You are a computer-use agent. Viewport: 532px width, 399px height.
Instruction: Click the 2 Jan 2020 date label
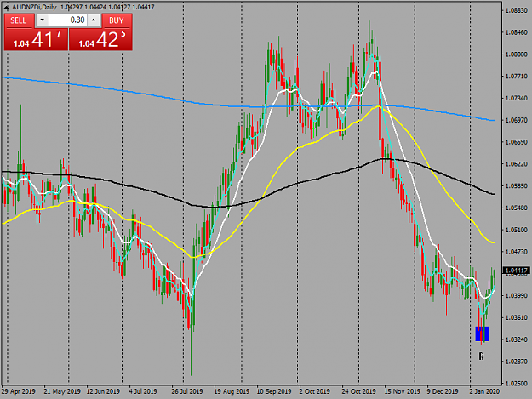[484, 391]
